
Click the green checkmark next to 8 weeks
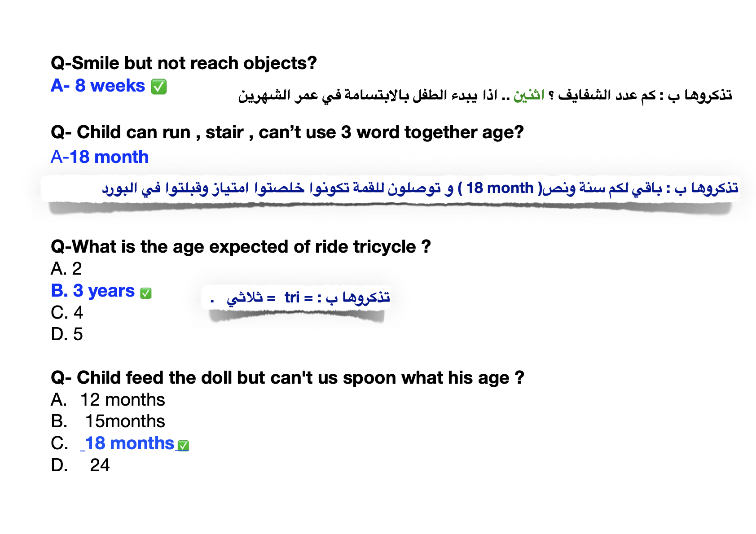(158, 86)
